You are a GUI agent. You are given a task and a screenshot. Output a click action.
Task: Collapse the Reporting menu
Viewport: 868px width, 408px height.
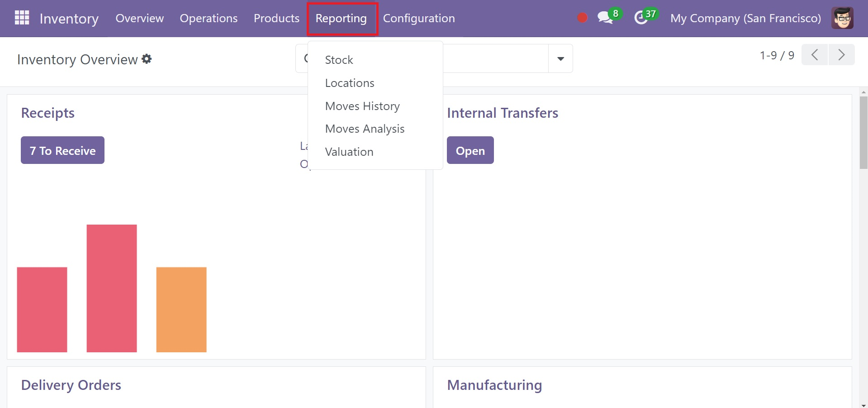[342, 19]
